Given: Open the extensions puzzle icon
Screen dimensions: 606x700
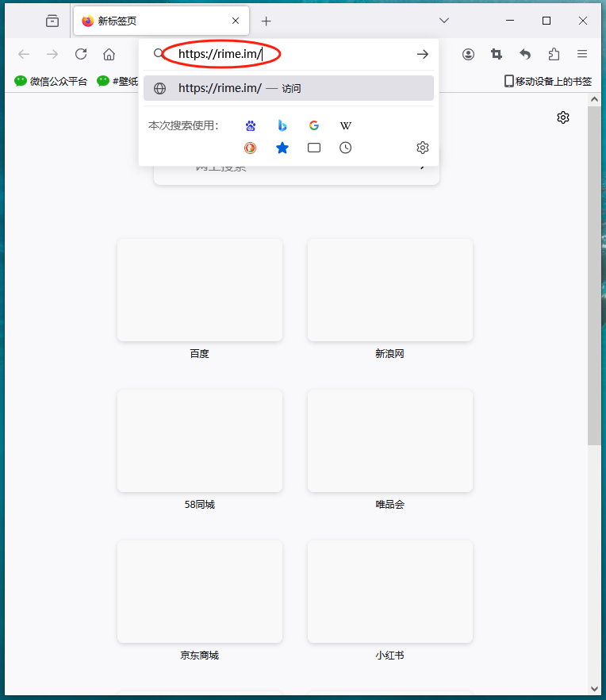Looking at the screenshot, I should point(554,55).
